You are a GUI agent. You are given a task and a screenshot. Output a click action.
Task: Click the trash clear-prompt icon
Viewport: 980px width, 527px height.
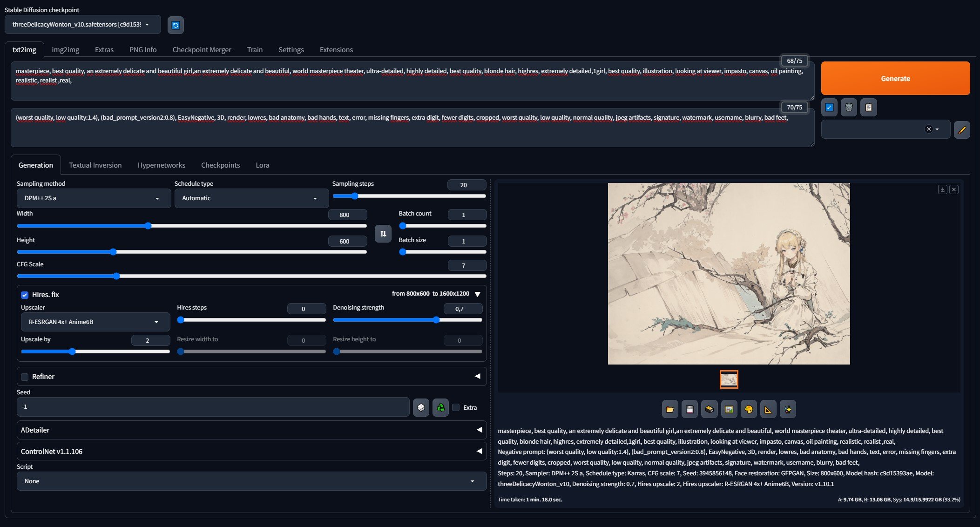[849, 108]
